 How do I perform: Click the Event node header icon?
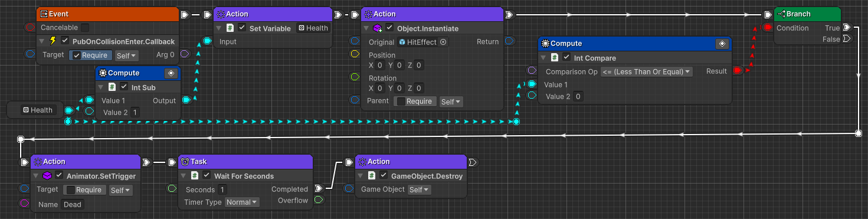point(44,14)
